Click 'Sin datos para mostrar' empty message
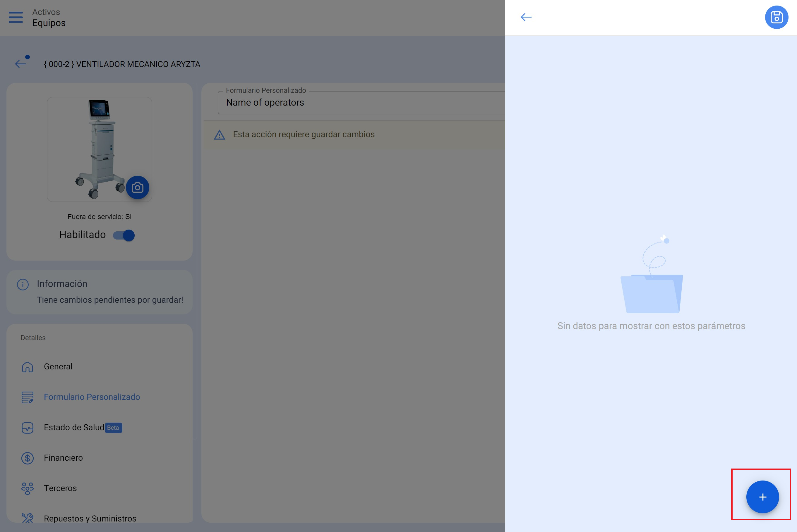Screen dimensions: 797x532 click(x=651, y=326)
